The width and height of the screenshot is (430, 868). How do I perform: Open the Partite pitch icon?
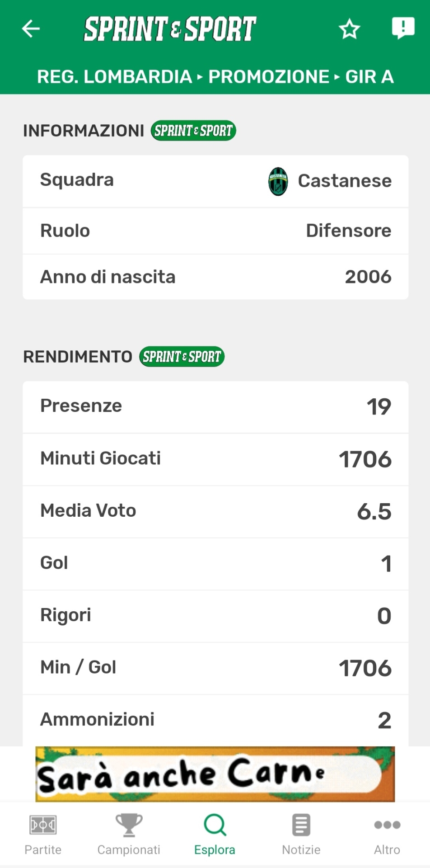click(43, 825)
